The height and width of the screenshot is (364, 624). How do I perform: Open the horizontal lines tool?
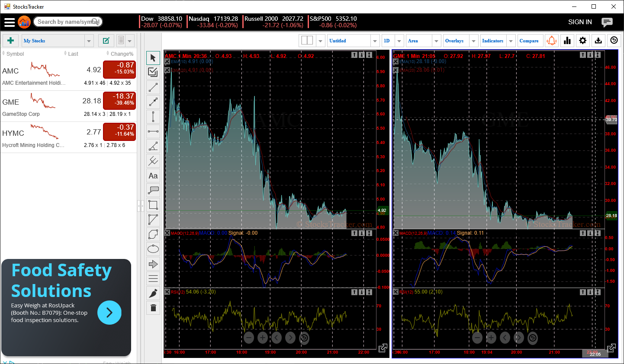pyautogui.click(x=153, y=278)
